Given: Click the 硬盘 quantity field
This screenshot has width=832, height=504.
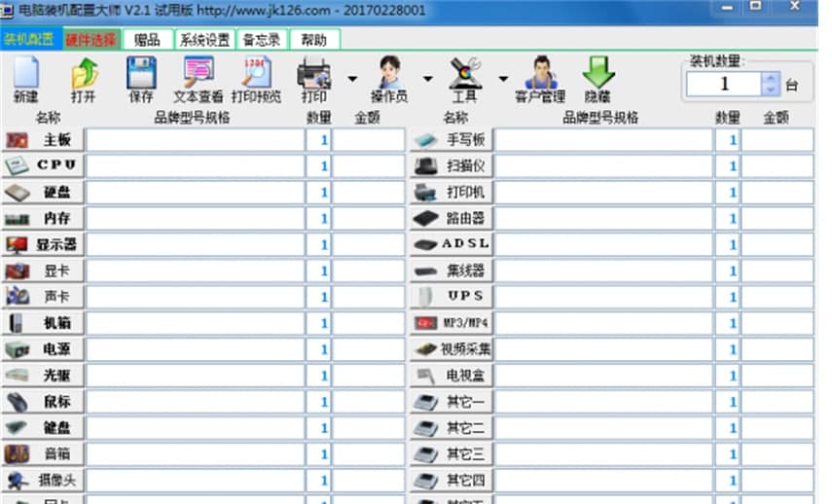Looking at the screenshot, I should pos(318,192).
